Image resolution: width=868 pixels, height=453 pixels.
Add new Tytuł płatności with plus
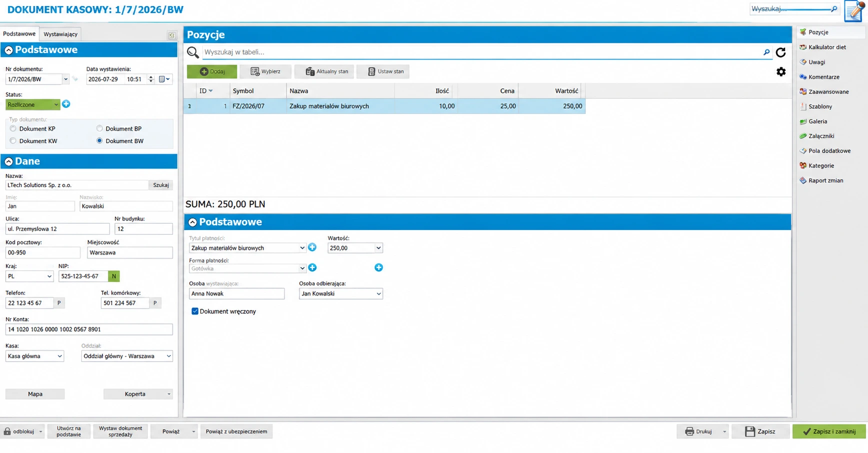tap(312, 247)
